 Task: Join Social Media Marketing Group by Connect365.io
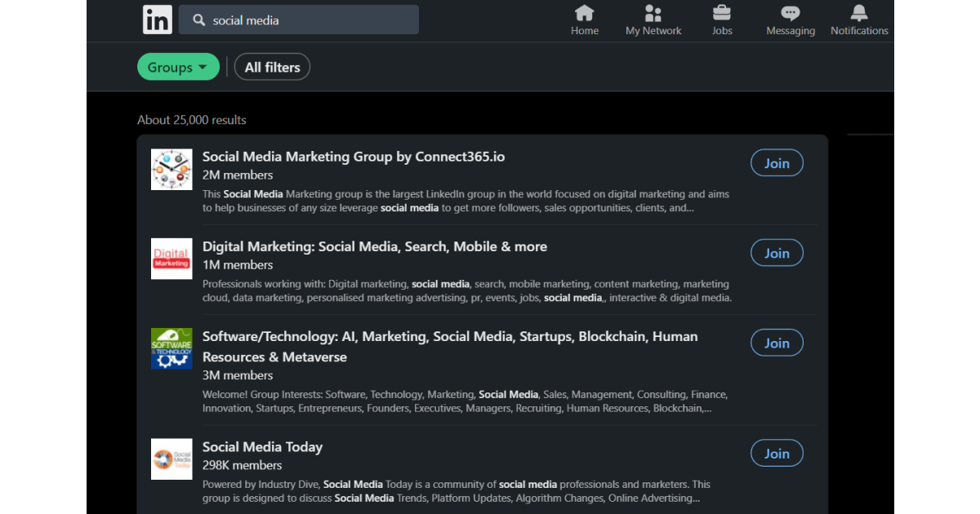point(777,163)
